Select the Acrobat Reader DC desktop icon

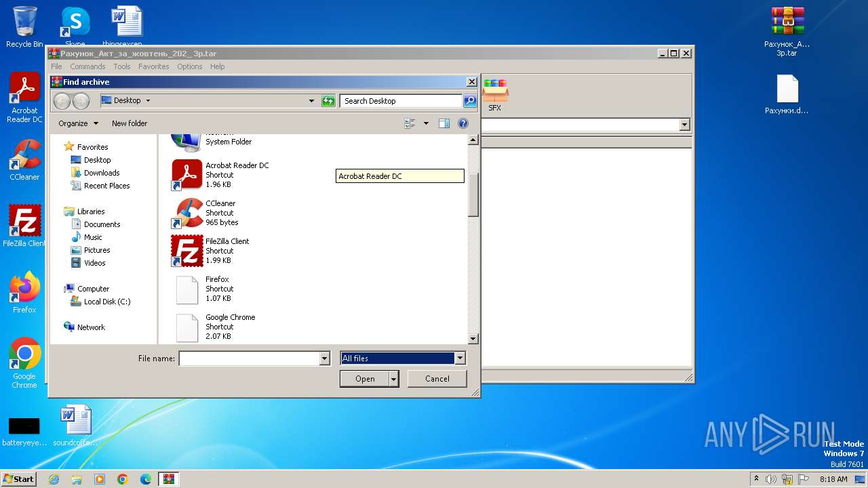(x=24, y=98)
